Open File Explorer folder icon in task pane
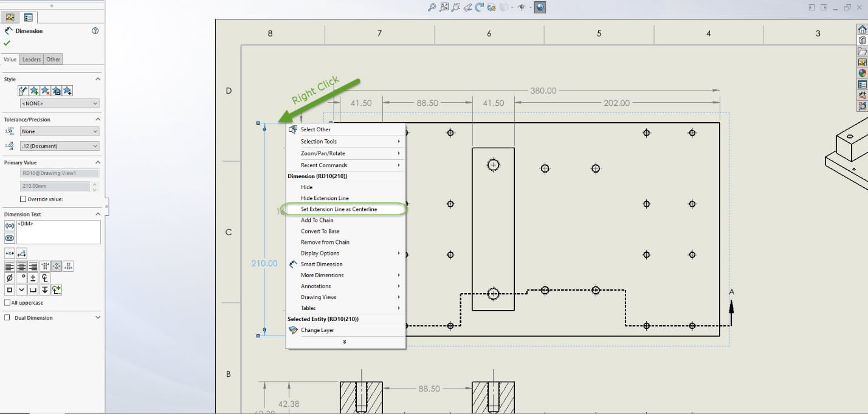Viewport: 868px width, 414px height. pyautogui.click(x=862, y=51)
